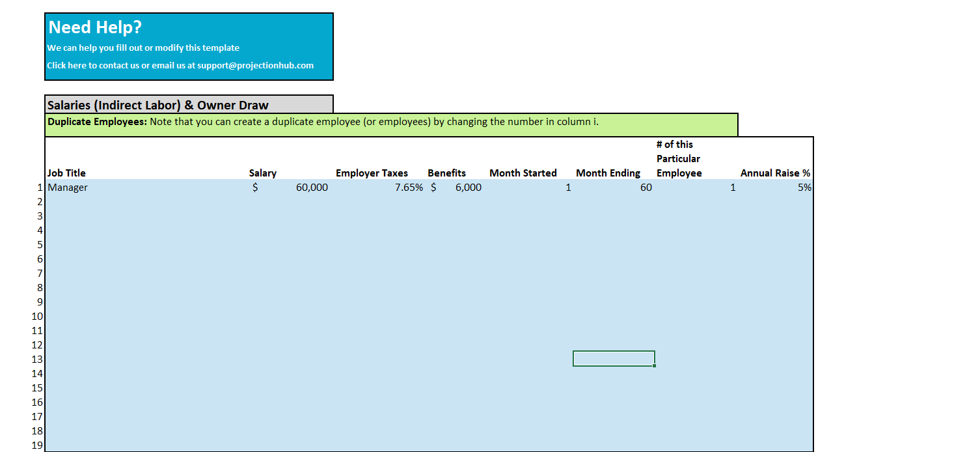Click row number 10 label
Viewport: 980px width, 452px height.
38,317
